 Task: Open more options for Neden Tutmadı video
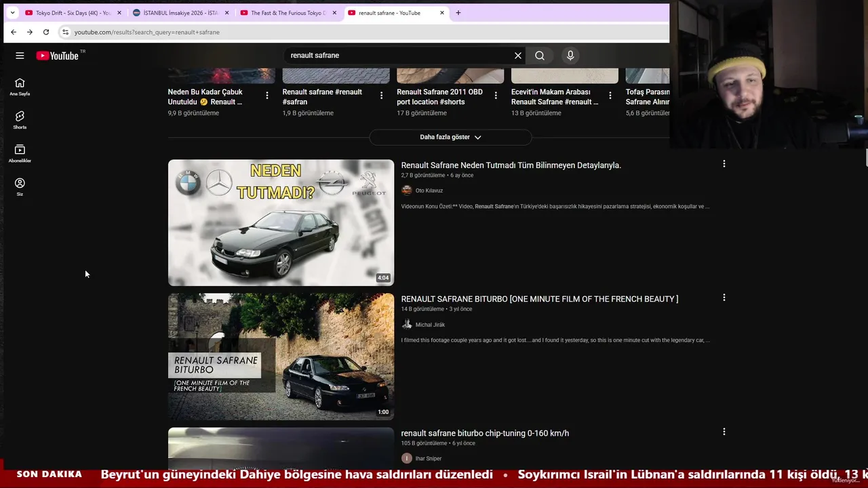724,164
